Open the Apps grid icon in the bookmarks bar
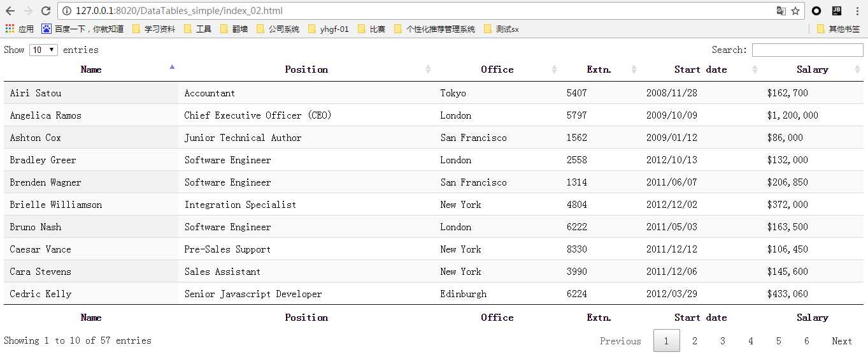Viewport: 868px width, 359px height. (x=10, y=29)
